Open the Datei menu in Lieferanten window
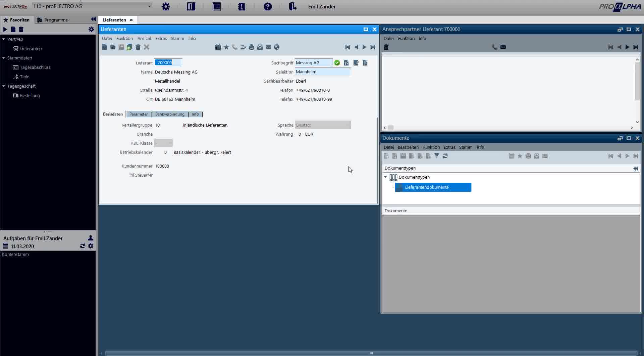This screenshot has width=644, height=356. coord(107,38)
